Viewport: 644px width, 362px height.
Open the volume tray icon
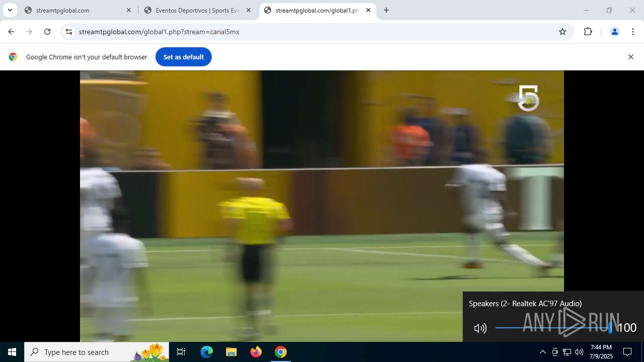click(x=579, y=352)
